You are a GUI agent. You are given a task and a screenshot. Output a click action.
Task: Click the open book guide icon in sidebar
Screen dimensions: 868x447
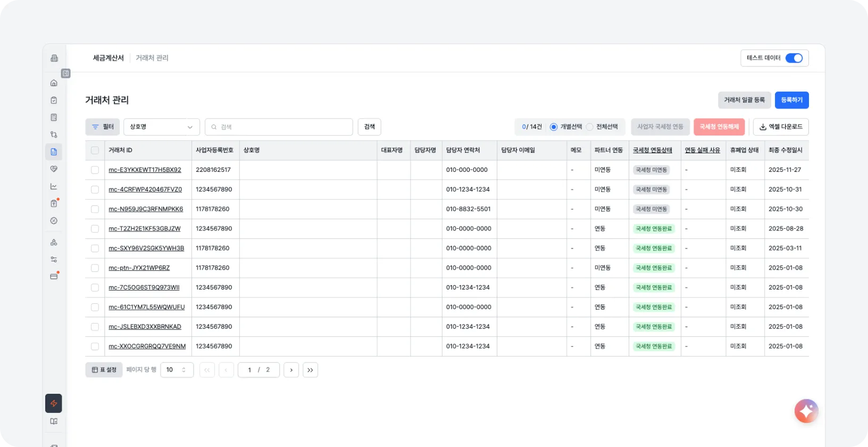coord(54,421)
